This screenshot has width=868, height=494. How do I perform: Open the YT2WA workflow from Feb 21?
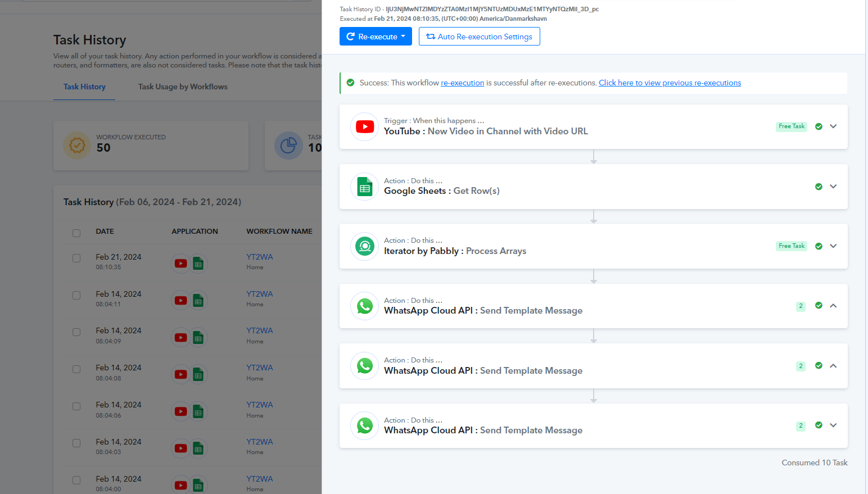click(259, 257)
